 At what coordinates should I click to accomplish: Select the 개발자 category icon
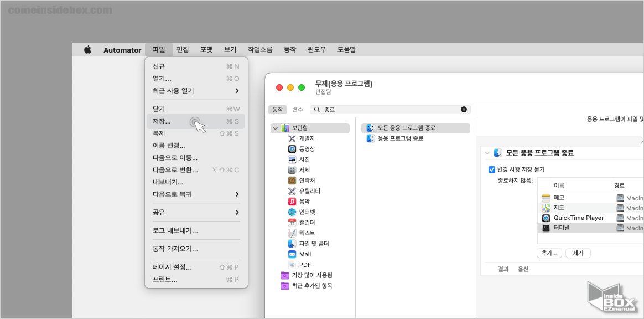coord(292,138)
